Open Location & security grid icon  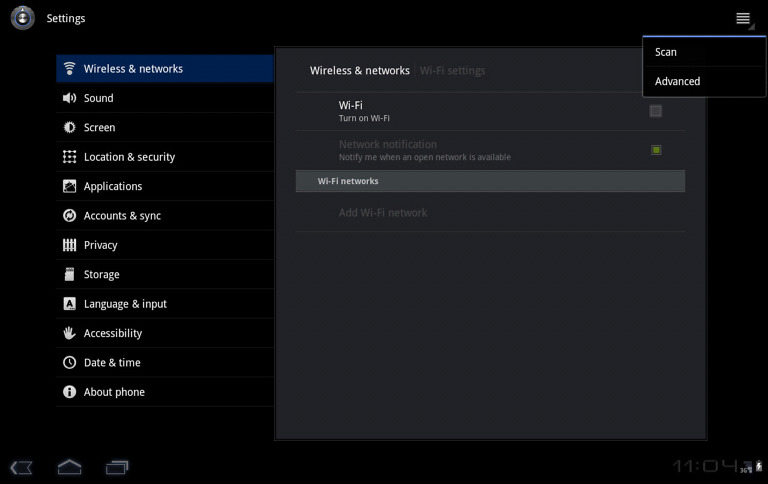pos(69,157)
